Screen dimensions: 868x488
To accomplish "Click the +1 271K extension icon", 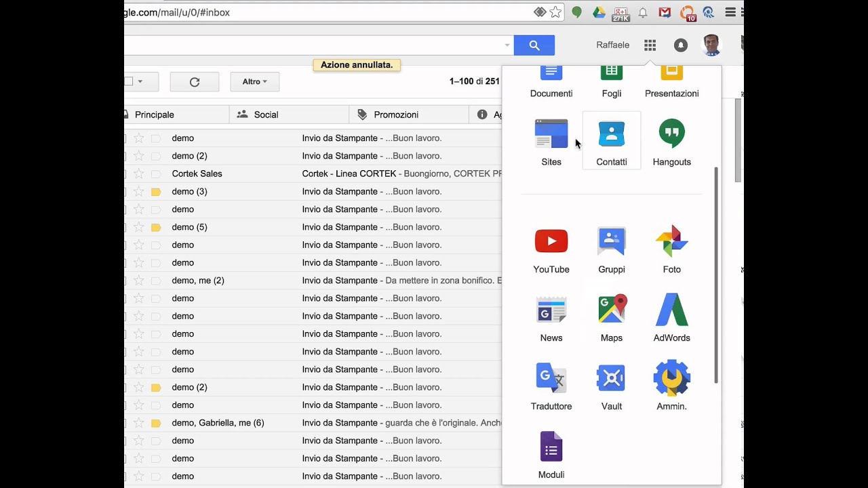I will 621,12.
